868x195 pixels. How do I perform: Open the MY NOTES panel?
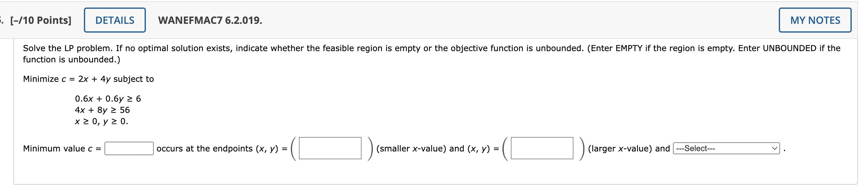tap(815, 20)
